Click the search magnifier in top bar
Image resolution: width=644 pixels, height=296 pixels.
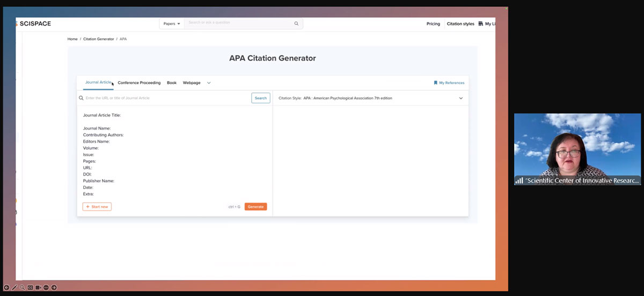pos(296,24)
